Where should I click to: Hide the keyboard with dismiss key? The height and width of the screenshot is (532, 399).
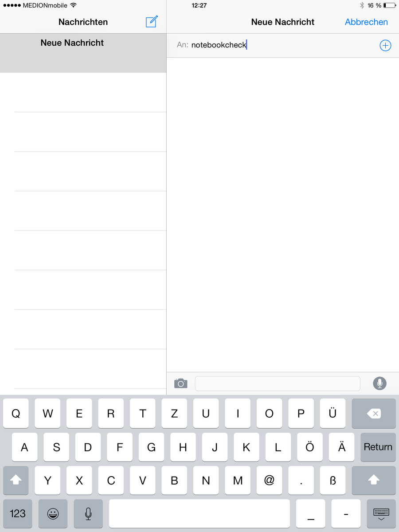click(381, 513)
